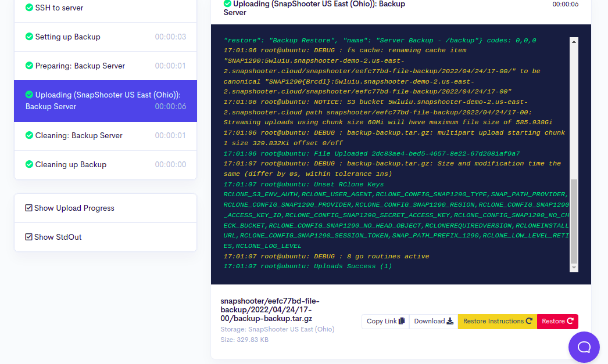Select the Setting up Backup step
Image resolution: width=608 pixels, height=364 pixels.
point(105,37)
